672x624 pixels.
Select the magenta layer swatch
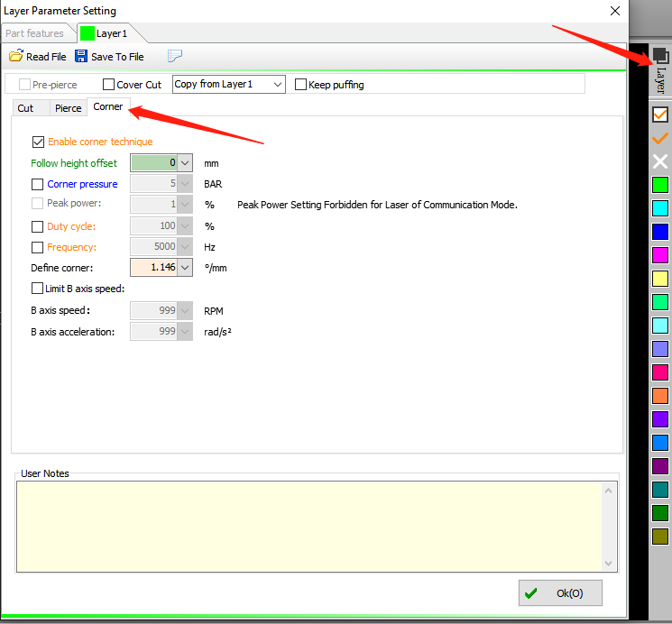pos(660,255)
